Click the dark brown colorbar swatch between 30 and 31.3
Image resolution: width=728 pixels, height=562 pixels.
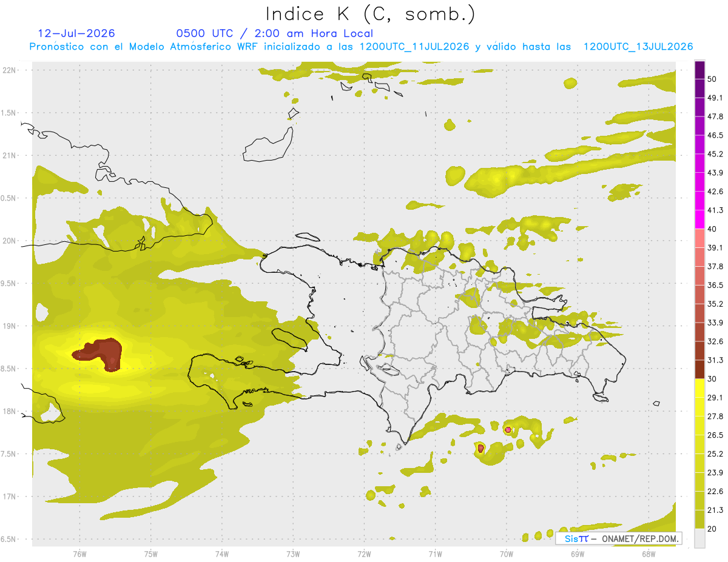coord(699,369)
